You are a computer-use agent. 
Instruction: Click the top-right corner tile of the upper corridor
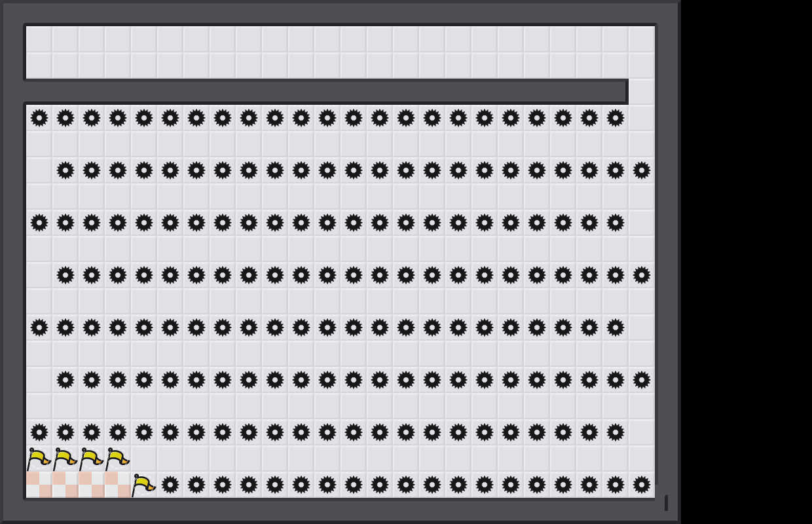coord(642,39)
